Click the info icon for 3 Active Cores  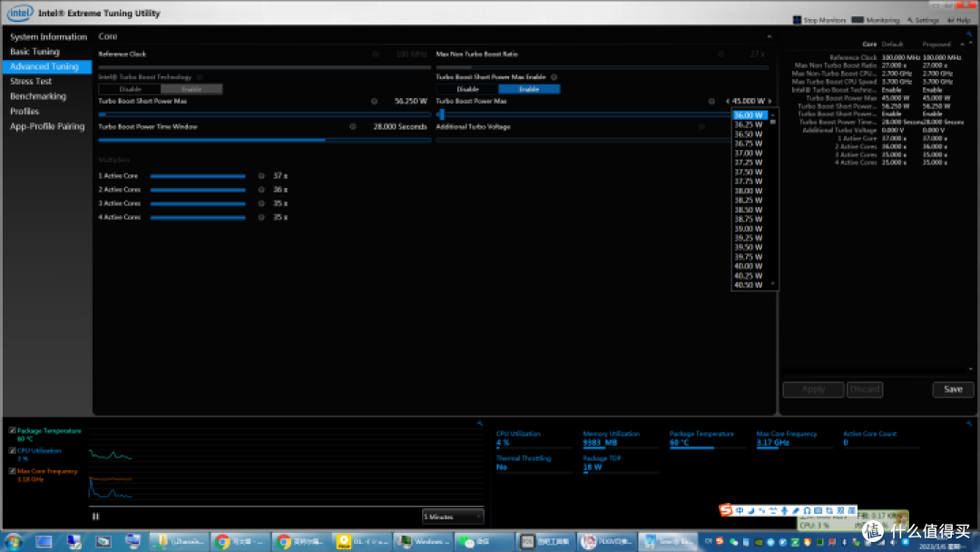(x=261, y=203)
